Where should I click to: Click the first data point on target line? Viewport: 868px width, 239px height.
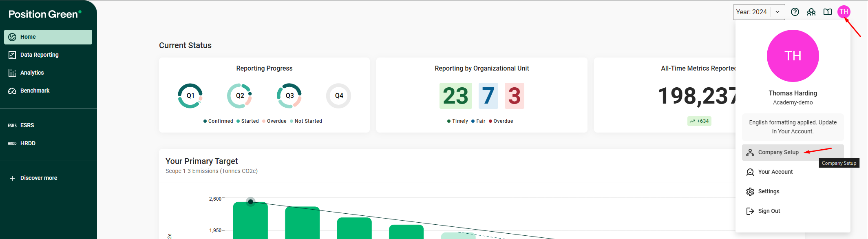click(251, 201)
